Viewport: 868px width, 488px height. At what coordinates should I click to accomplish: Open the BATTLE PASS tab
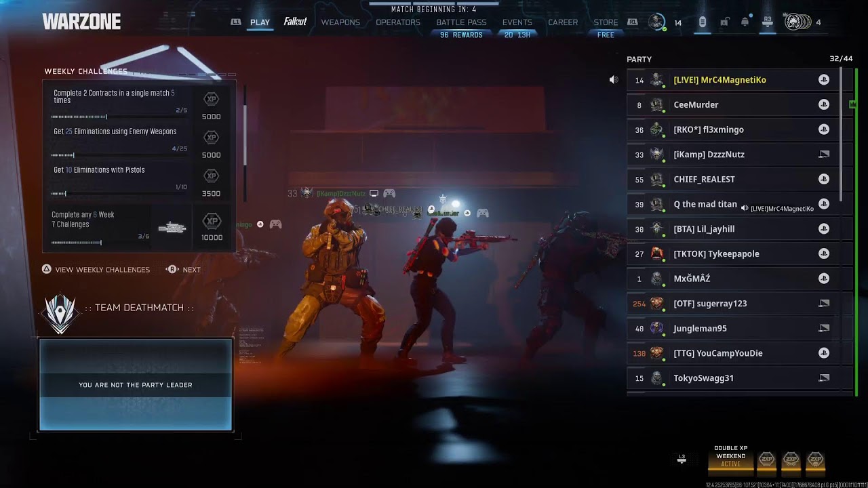(461, 22)
